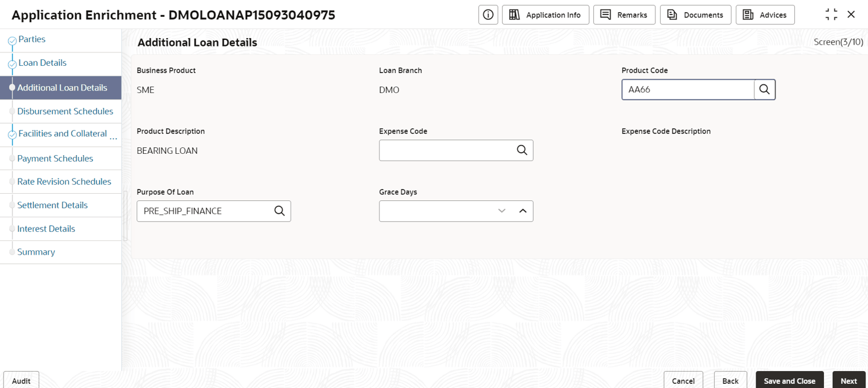Screen dimensions: 868x388
Task: Toggle the fullscreen collapse icon
Action: [831, 14]
